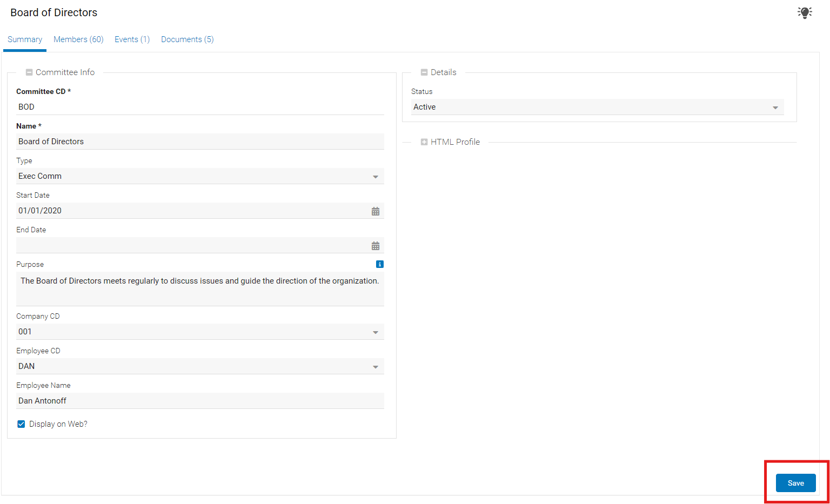Switch to the Documents (5) tab

(x=188, y=39)
